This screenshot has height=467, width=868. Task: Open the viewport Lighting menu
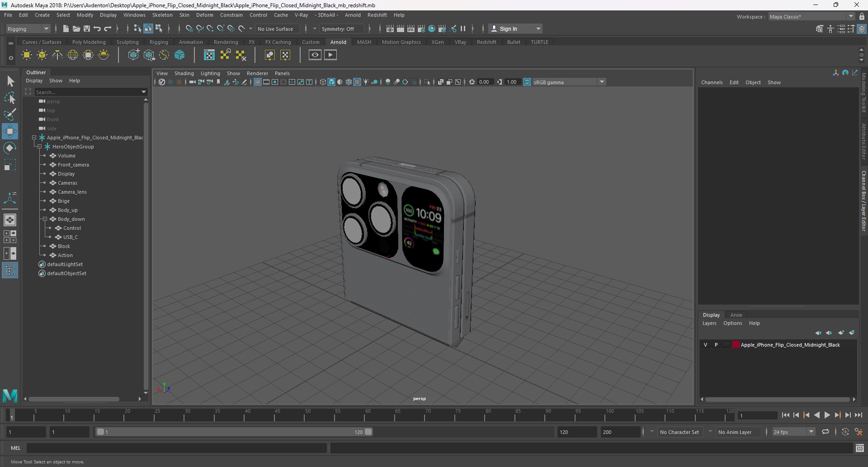click(210, 73)
